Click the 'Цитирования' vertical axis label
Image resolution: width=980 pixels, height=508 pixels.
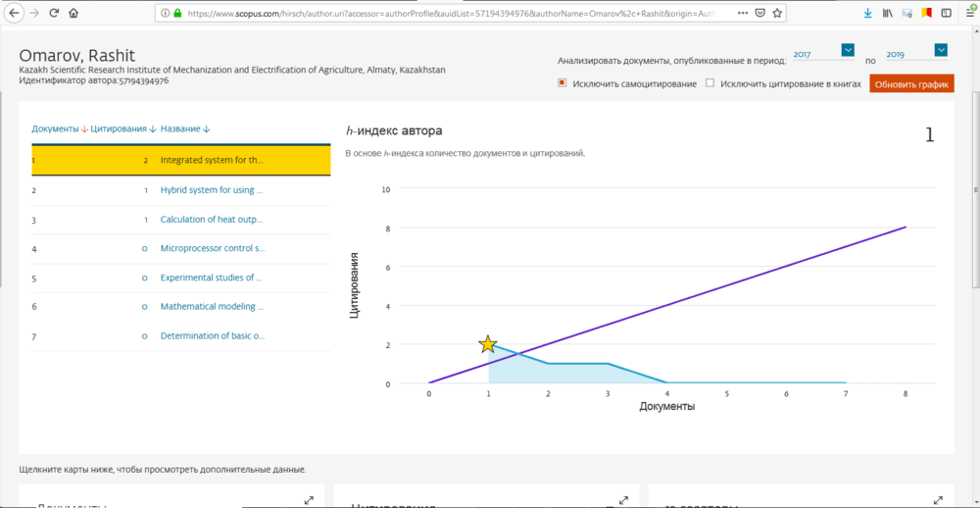tap(355, 285)
